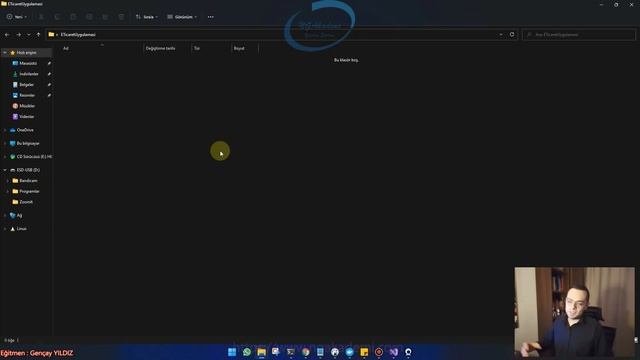
Task: Click the Delete trash toolbar icon
Action: pos(121,17)
